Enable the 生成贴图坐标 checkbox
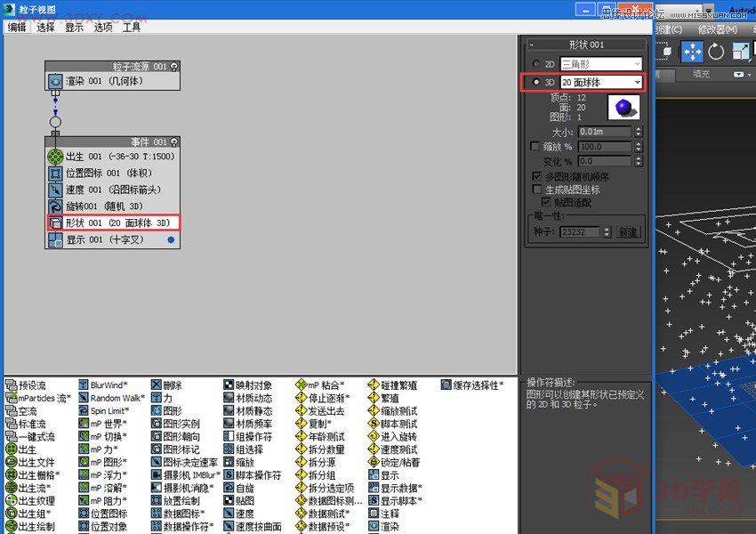 [536, 190]
